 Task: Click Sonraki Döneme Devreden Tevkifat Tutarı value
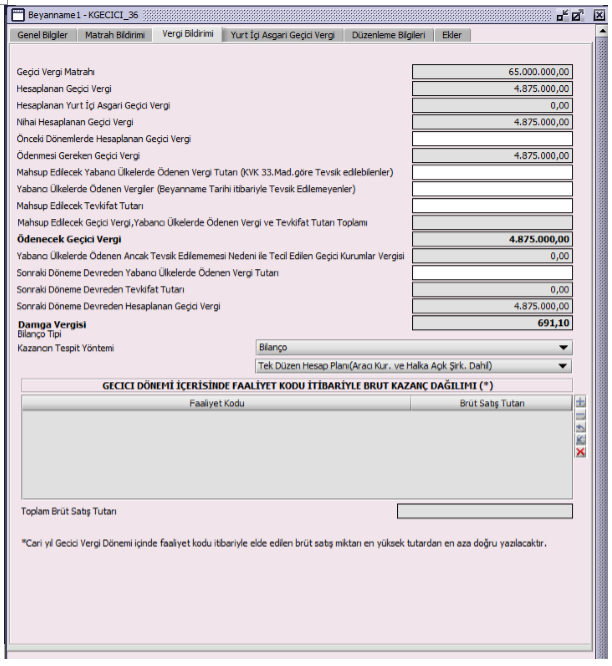point(492,290)
